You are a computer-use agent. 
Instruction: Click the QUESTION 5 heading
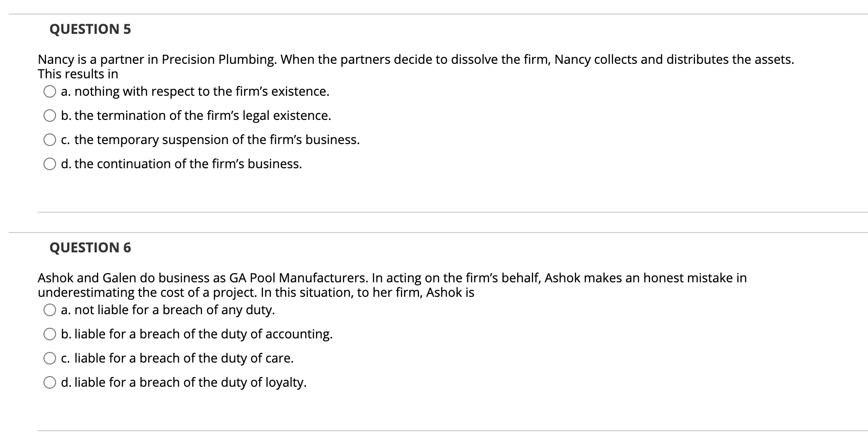89,29
